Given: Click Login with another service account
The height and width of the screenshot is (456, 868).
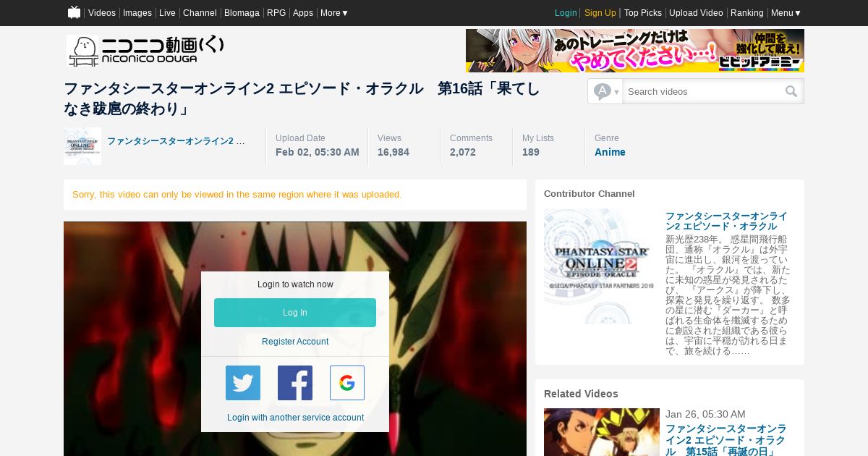Looking at the screenshot, I should click(x=295, y=418).
